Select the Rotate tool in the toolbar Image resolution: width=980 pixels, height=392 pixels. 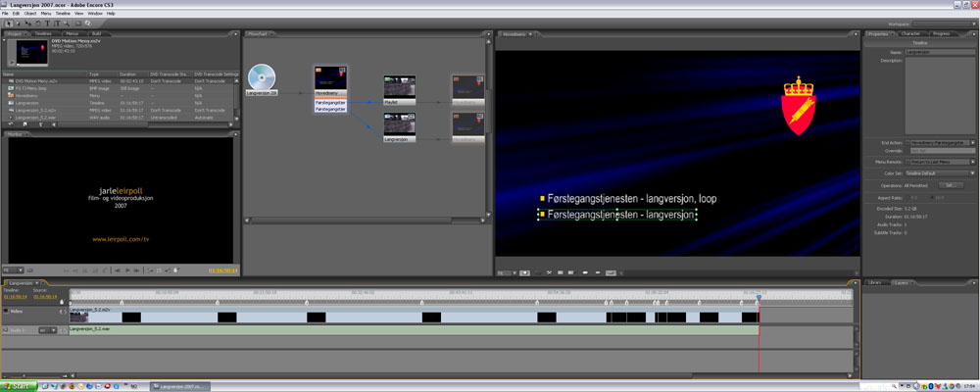pos(38,24)
